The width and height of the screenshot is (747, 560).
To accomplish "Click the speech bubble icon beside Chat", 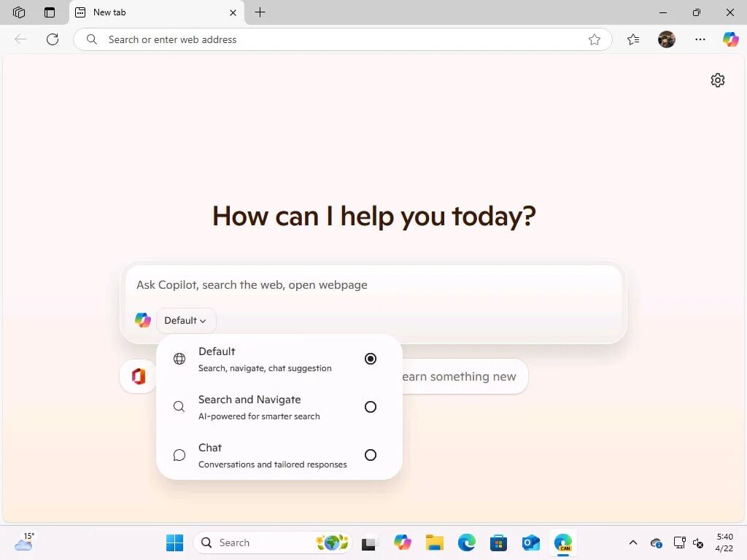I will [179, 455].
